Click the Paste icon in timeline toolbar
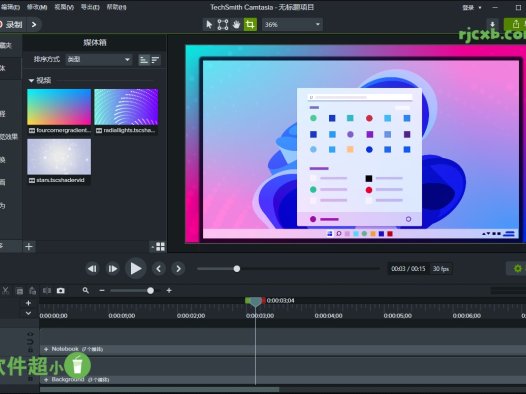The image size is (526, 394). pos(33,291)
